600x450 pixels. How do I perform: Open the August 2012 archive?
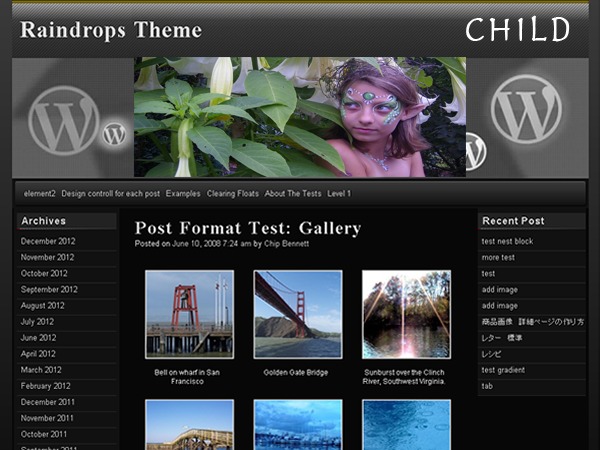(x=42, y=305)
